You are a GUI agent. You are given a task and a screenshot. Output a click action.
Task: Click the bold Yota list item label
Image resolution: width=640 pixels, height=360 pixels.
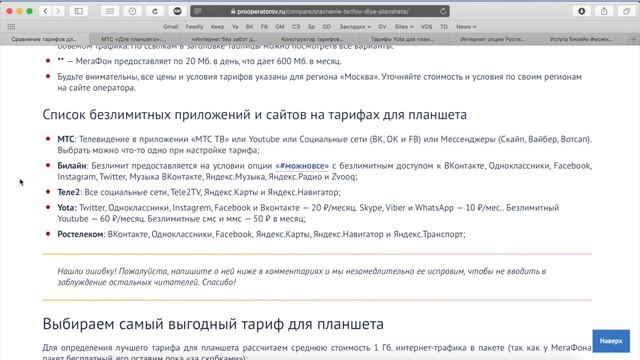67,208
